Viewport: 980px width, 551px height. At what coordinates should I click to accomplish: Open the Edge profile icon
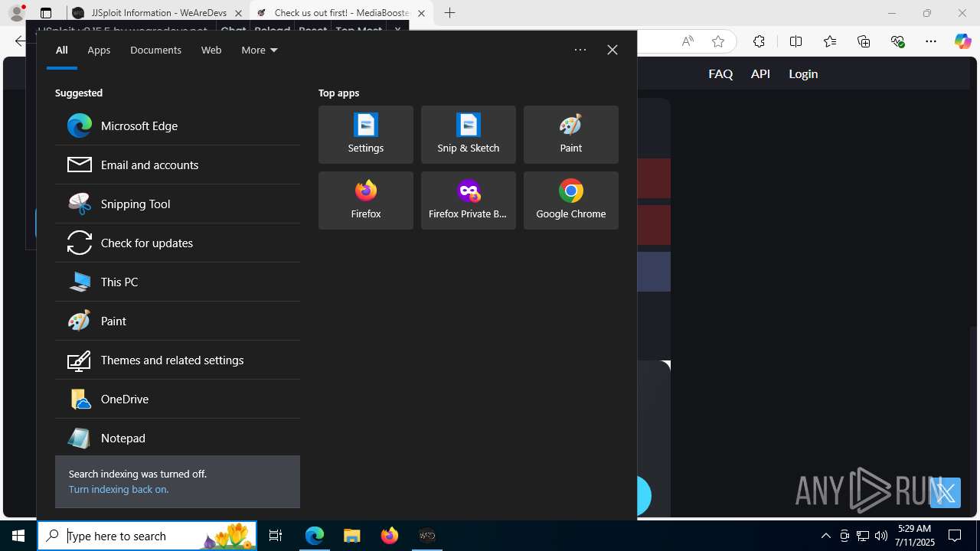click(x=16, y=13)
